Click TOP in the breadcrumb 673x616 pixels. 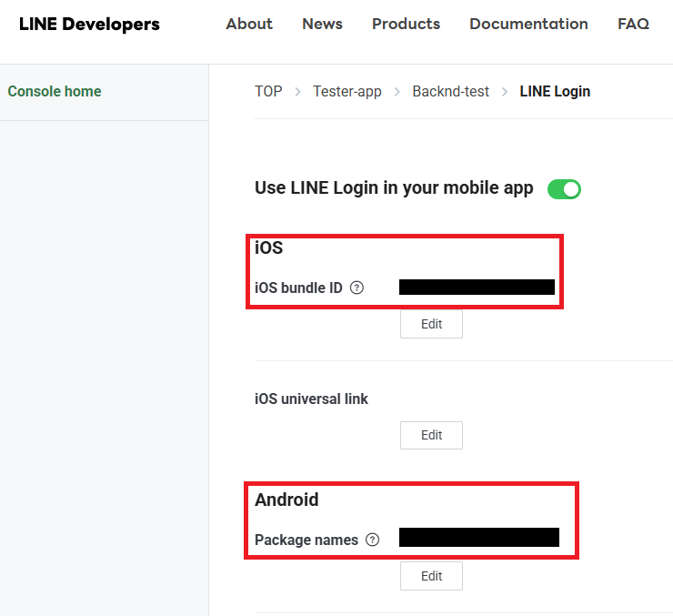click(268, 92)
